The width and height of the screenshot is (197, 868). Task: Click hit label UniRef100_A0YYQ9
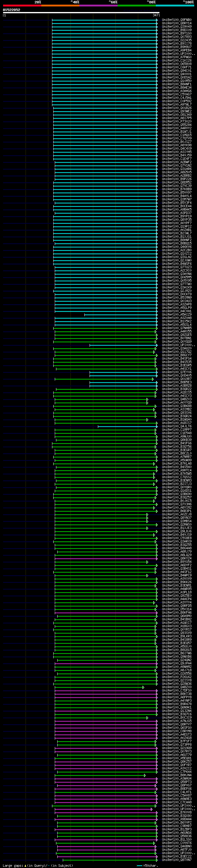(x=177, y=403)
